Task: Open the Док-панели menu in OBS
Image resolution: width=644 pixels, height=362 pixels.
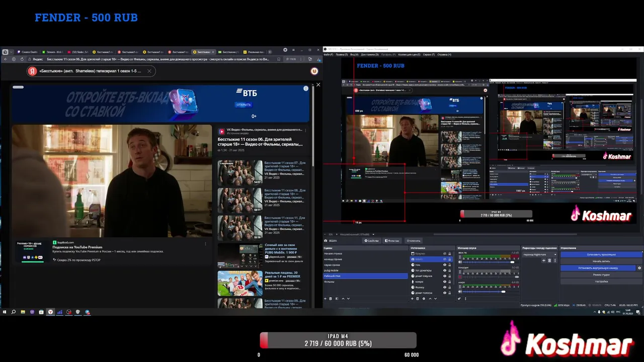Action: click(x=369, y=54)
